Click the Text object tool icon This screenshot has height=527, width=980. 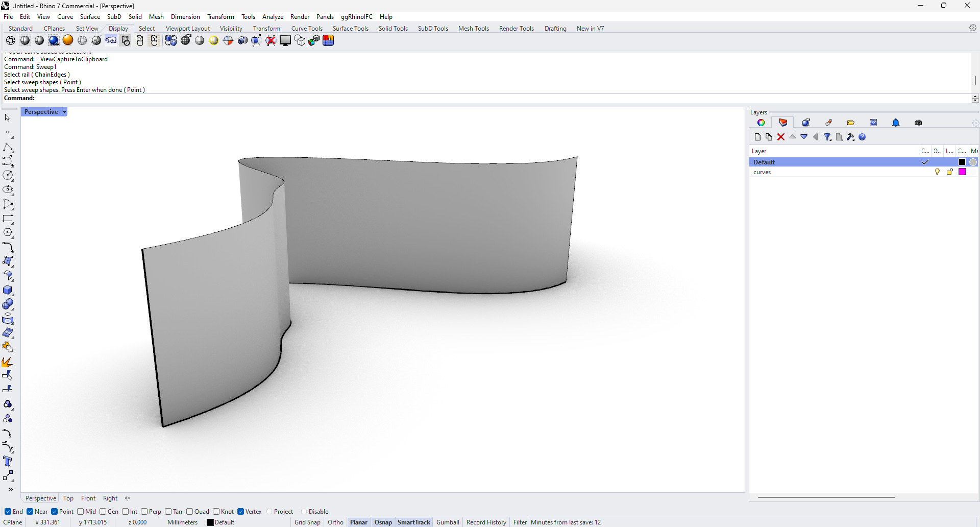click(x=8, y=462)
